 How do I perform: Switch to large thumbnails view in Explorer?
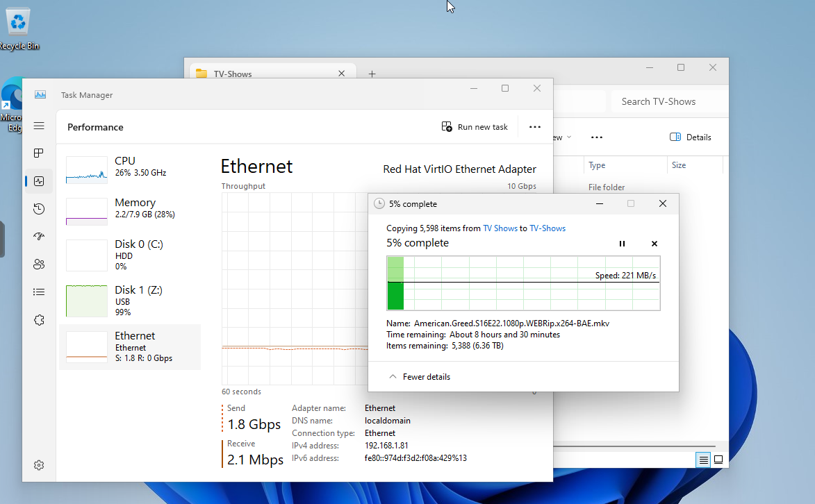(718, 460)
